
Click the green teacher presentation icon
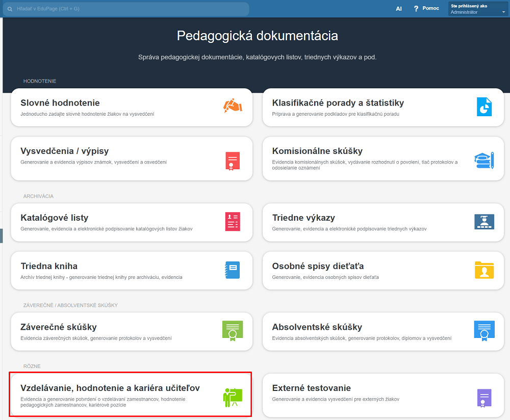(x=233, y=397)
